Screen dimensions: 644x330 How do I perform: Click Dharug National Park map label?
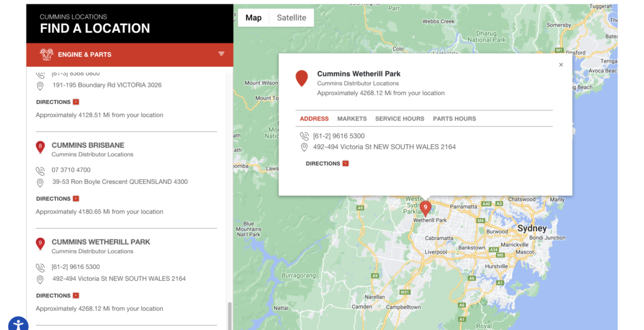(487, 37)
